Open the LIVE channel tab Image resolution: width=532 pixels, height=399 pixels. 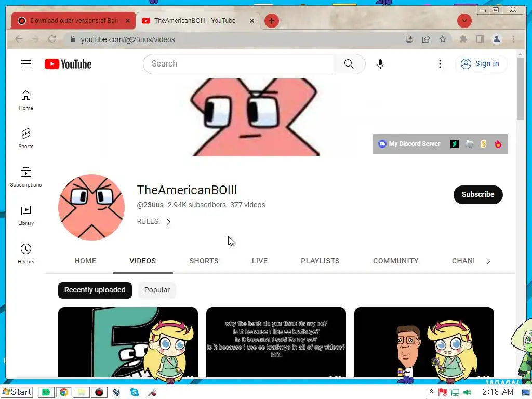[x=260, y=261]
